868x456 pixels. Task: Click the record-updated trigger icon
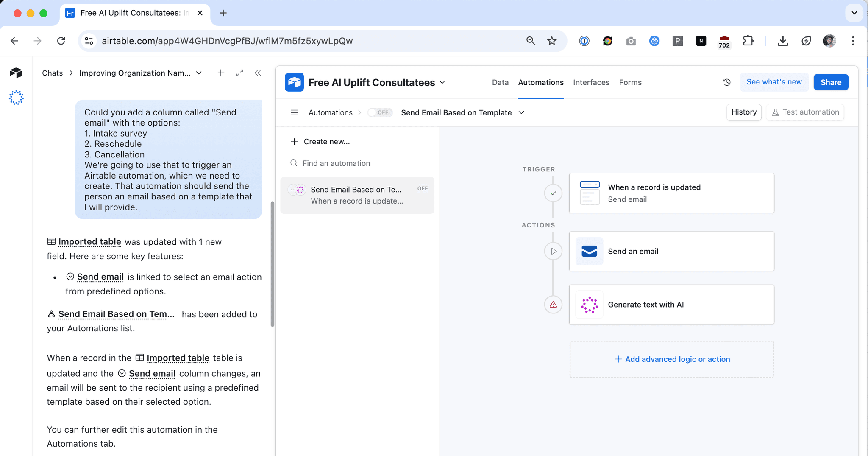coord(589,193)
